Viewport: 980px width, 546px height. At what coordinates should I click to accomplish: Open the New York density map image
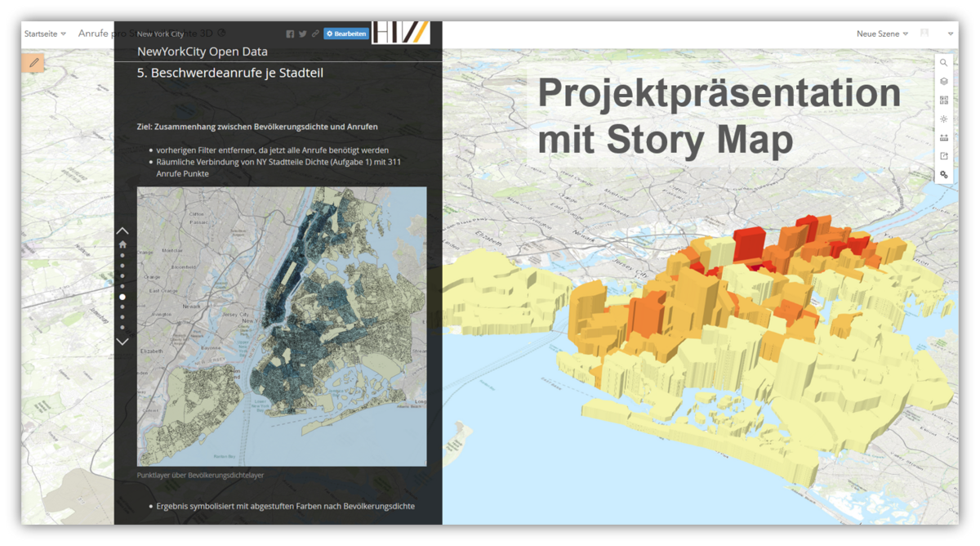282,327
